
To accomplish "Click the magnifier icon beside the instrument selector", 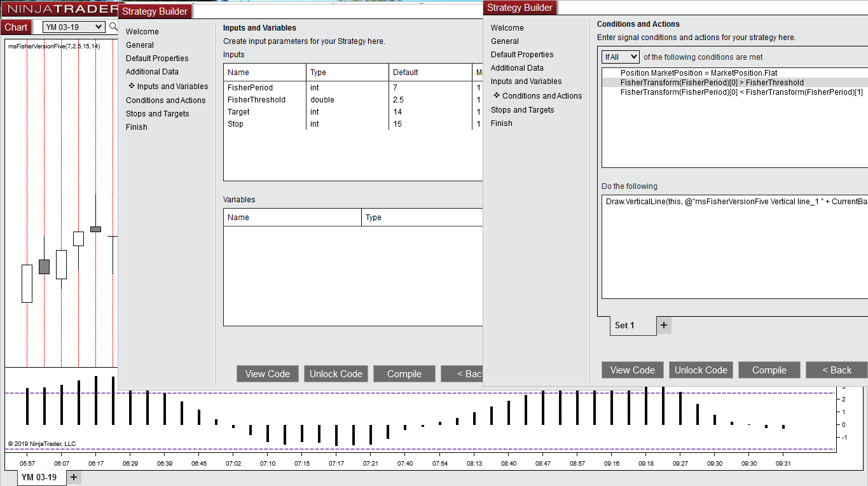I will (113, 27).
